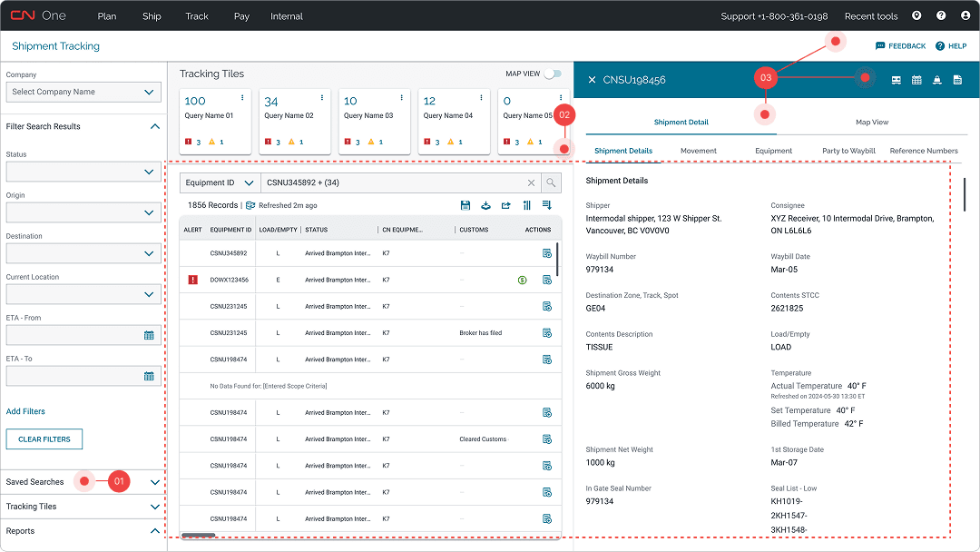
Task: Switch to the Movement tab
Action: click(x=698, y=151)
